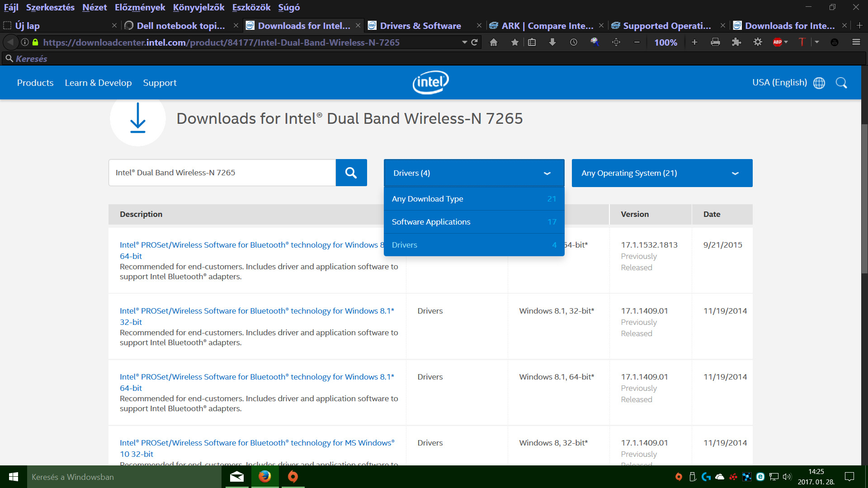Open the Products navigation link

point(35,83)
